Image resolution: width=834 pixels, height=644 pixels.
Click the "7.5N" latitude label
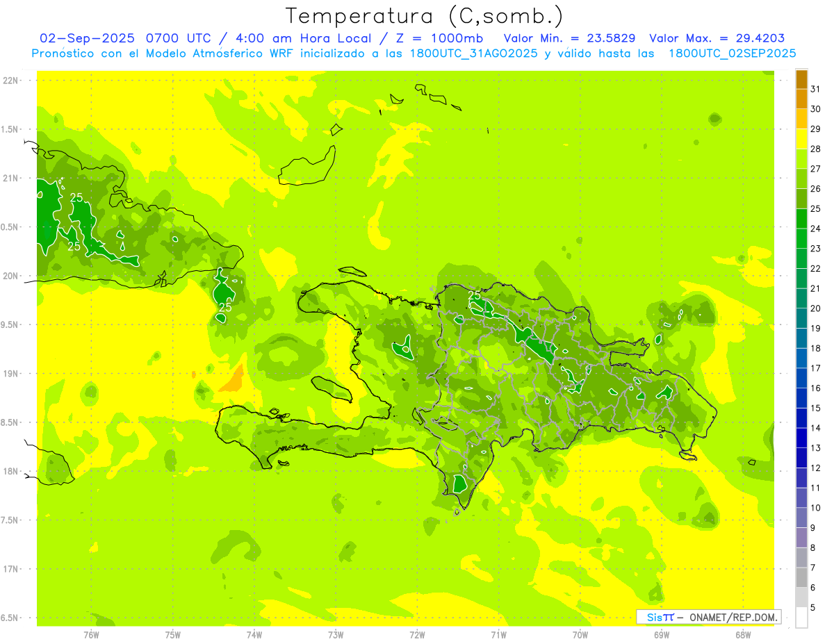pos(10,520)
